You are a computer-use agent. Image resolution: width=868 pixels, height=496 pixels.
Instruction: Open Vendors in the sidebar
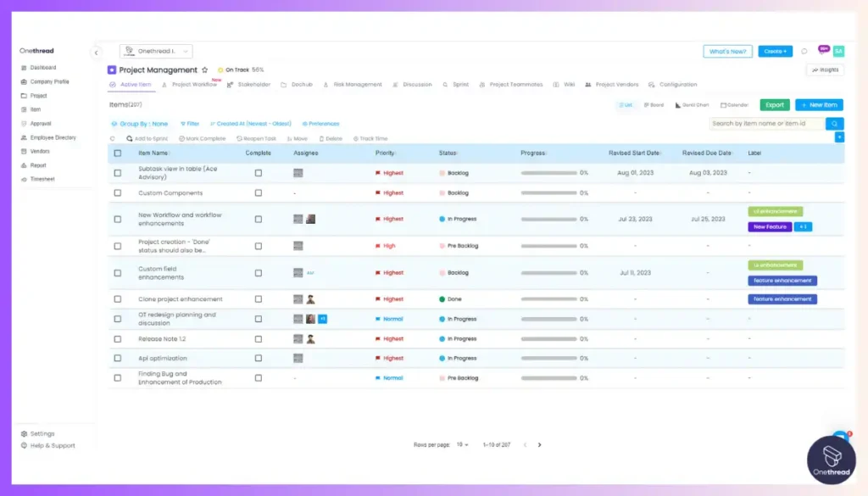pyautogui.click(x=35, y=151)
